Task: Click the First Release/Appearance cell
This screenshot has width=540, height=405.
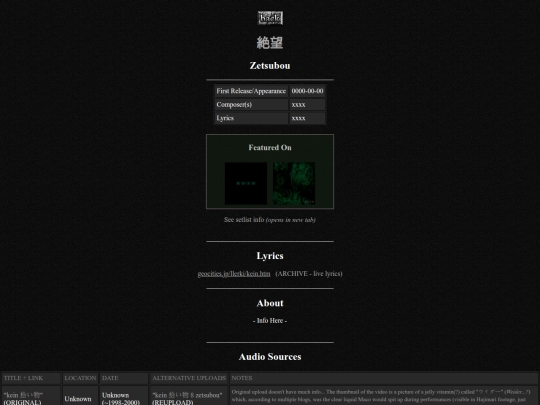Action: pyautogui.click(x=251, y=91)
